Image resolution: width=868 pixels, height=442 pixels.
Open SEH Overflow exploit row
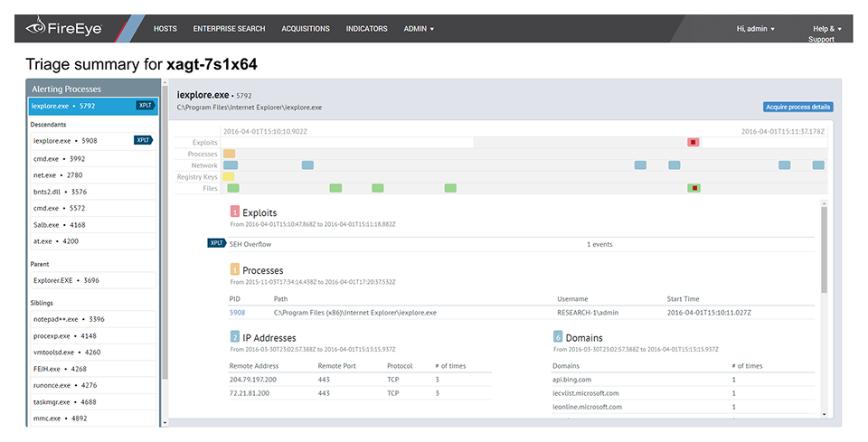pyautogui.click(x=522, y=244)
